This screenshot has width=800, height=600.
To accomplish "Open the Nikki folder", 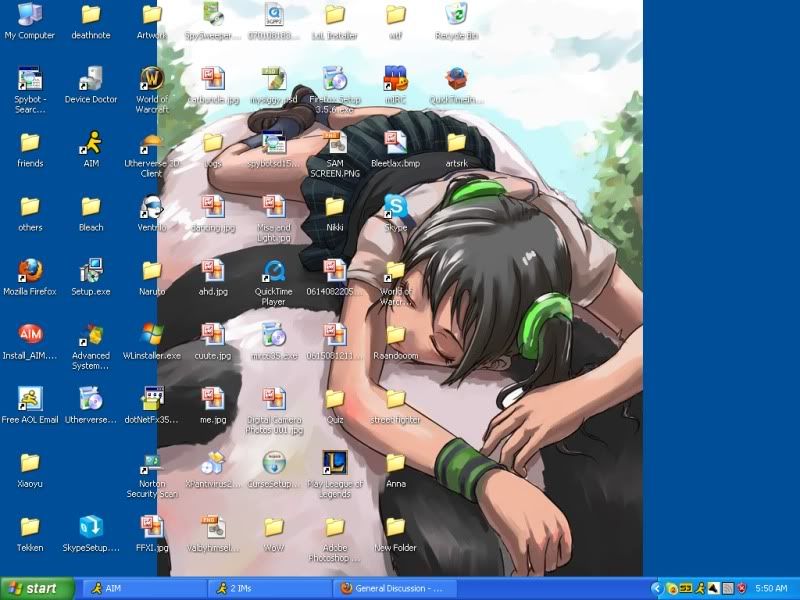I will click(335, 213).
